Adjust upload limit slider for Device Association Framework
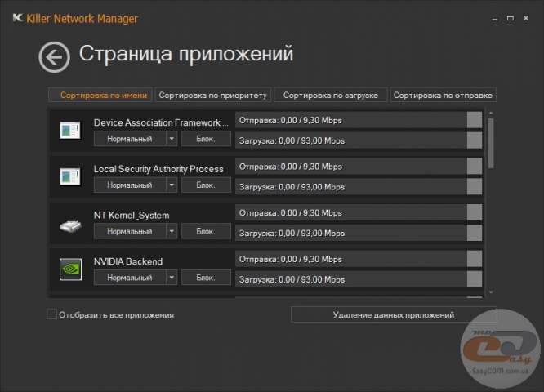This screenshot has width=544, height=392. pos(475,120)
